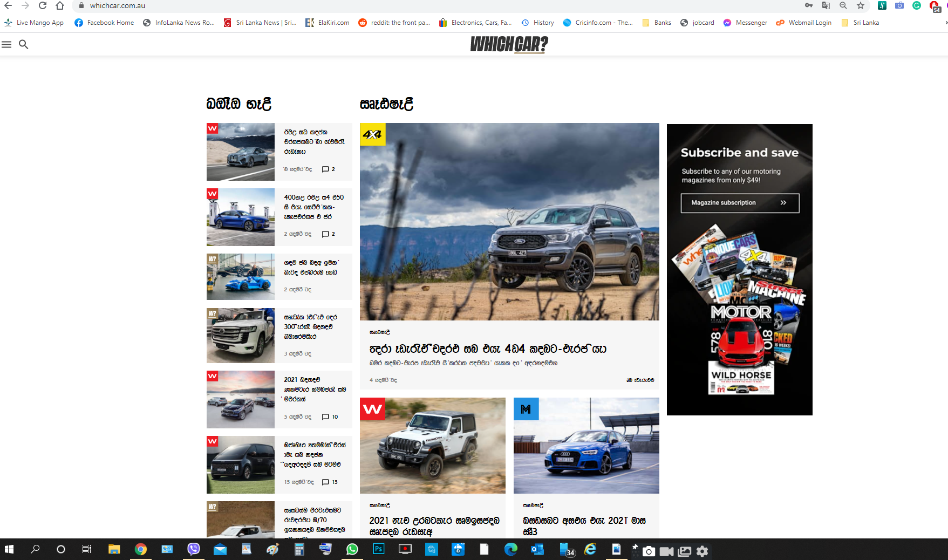Screen dimensions: 948x560
Task: Open the Electronics, Cars bookmark
Action: click(475, 23)
